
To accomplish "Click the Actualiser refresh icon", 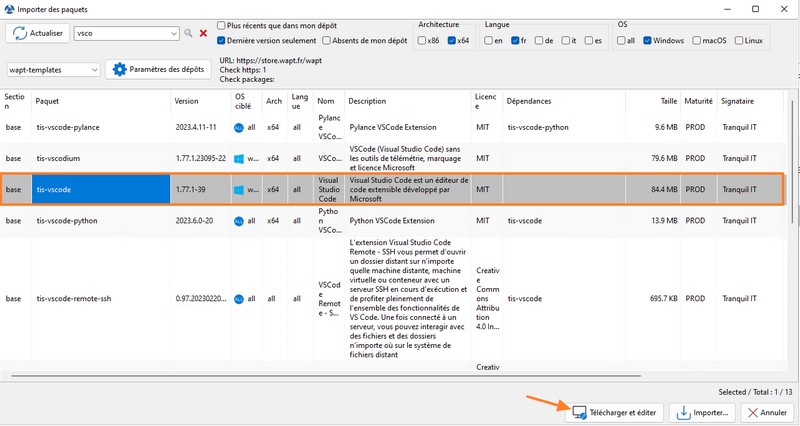I will click(x=21, y=33).
